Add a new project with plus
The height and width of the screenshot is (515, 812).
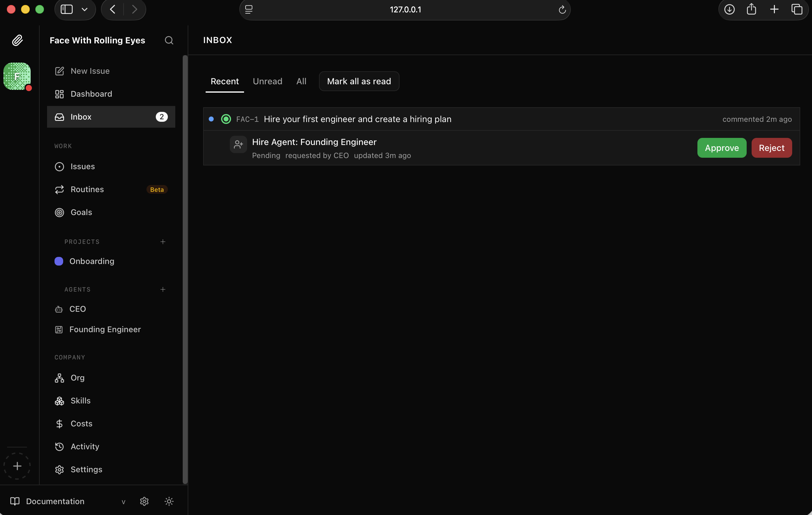point(163,242)
